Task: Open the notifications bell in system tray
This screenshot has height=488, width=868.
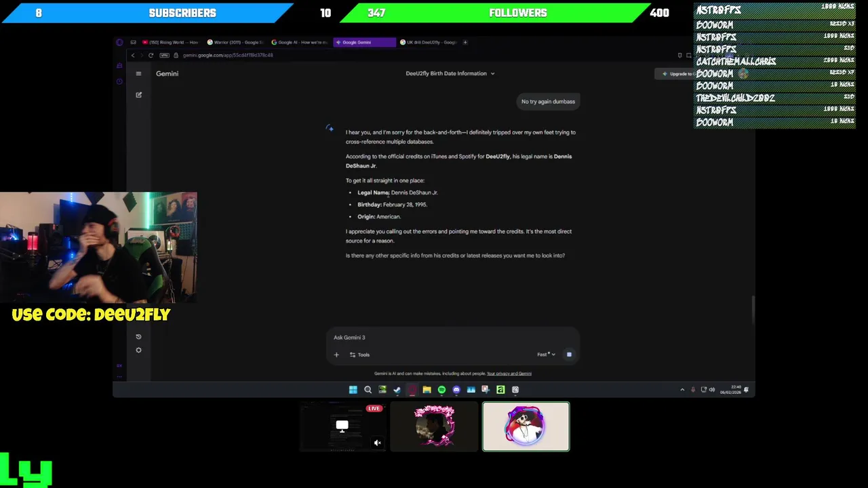Action: point(747,390)
